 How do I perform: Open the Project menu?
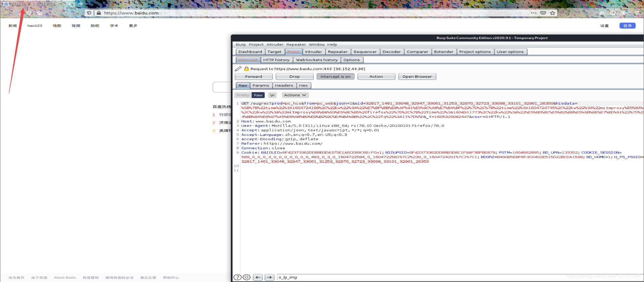pos(256,45)
